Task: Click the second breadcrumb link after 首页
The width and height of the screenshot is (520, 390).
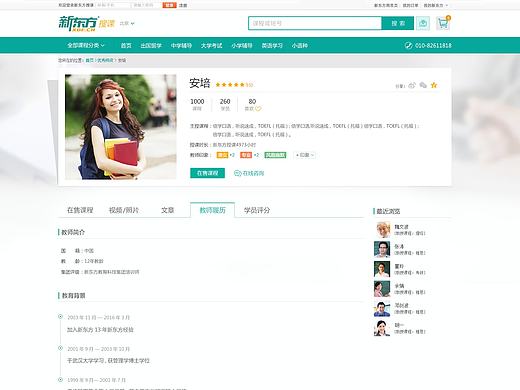Action: pos(105,60)
